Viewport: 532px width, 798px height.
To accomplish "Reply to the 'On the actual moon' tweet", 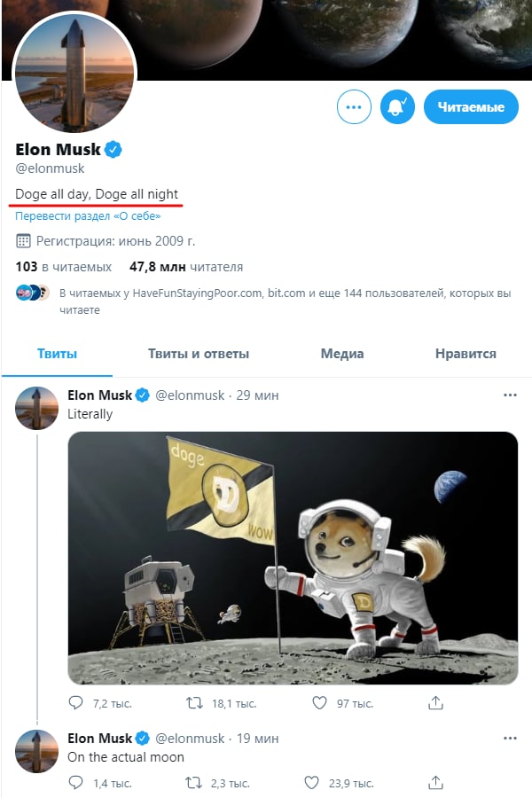I will 77,783.
